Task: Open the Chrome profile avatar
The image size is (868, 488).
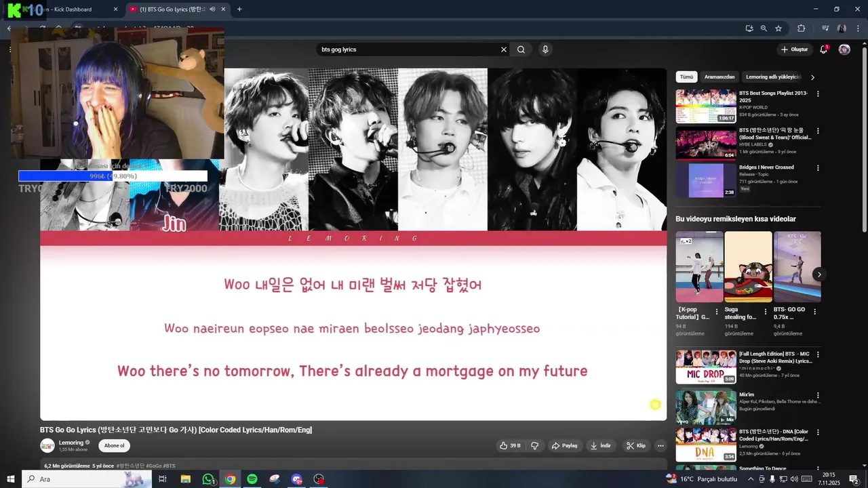Action: pos(842,28)
